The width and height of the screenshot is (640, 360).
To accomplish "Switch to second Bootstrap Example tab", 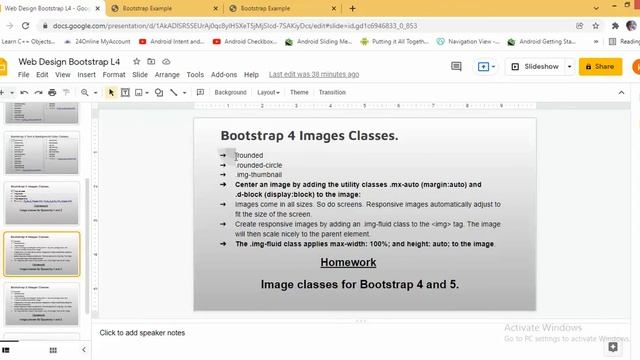I will (164, 9).
